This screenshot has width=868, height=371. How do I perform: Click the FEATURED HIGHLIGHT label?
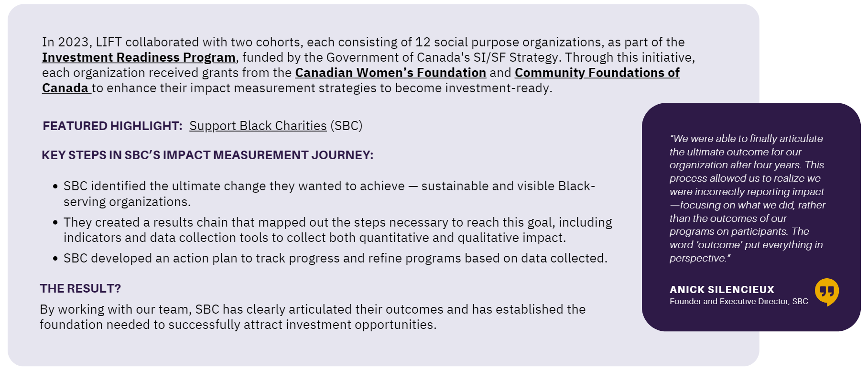(112, 126)
